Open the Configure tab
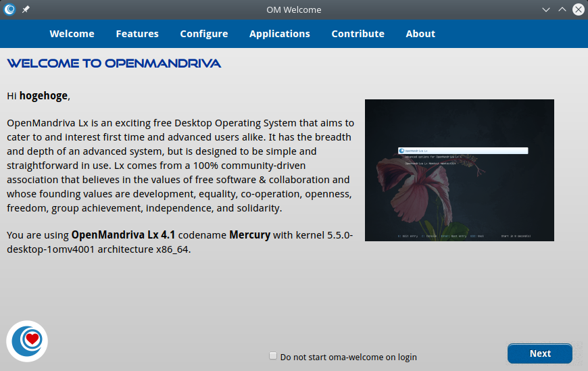Viewport: 588px width, 371px height. [204, 34]
